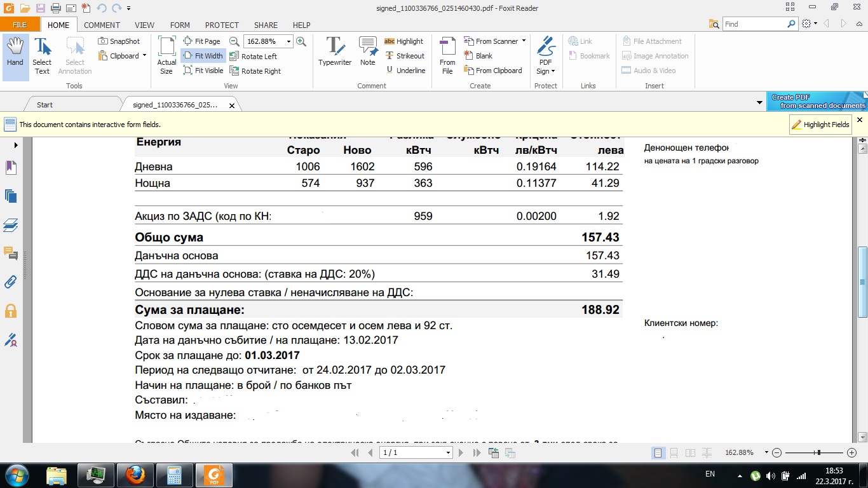Screen dimensions: 868x488
Task: Toggle the Fit Width view mode
Action: (x=203, y=56)
